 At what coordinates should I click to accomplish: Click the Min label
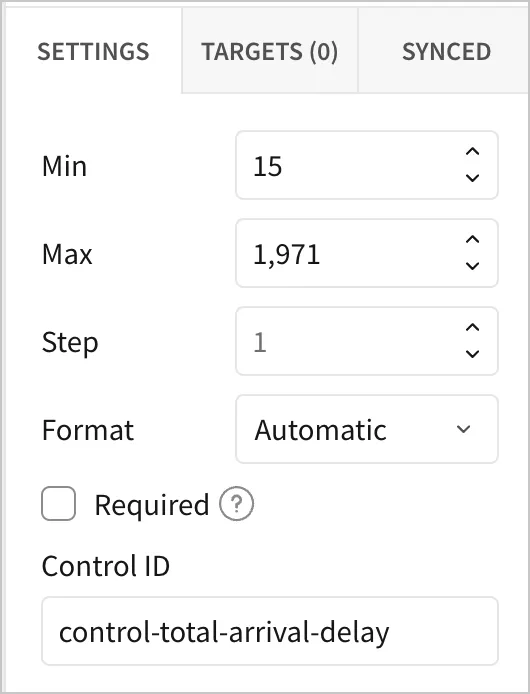(x=65, y=166)
